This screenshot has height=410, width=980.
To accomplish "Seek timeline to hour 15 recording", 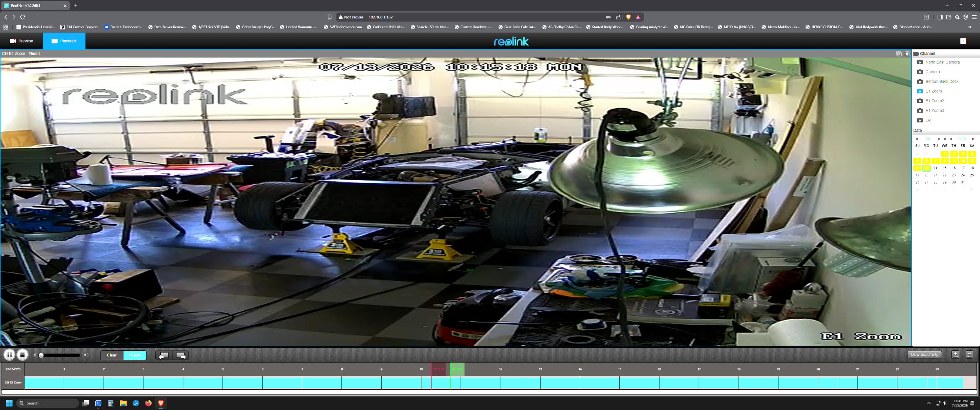I will click(619, 383).
